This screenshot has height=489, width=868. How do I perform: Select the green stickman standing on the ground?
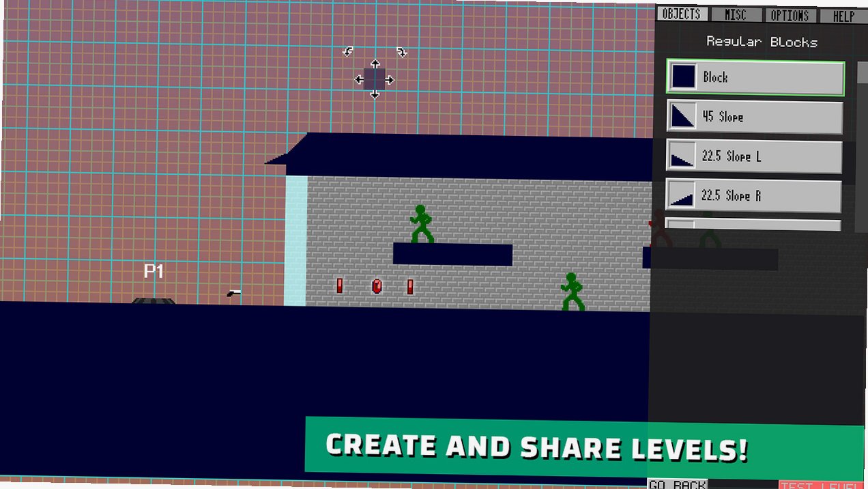(x=573, y=292)
